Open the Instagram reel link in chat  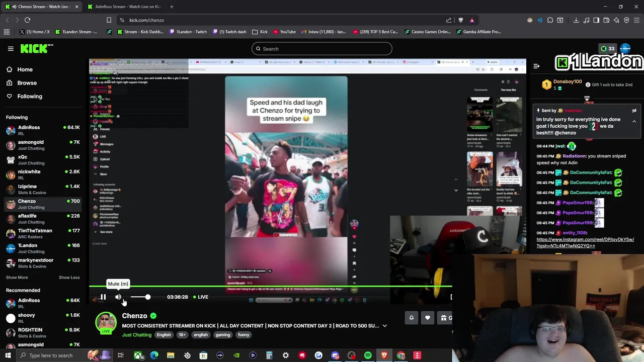point(585,243)
